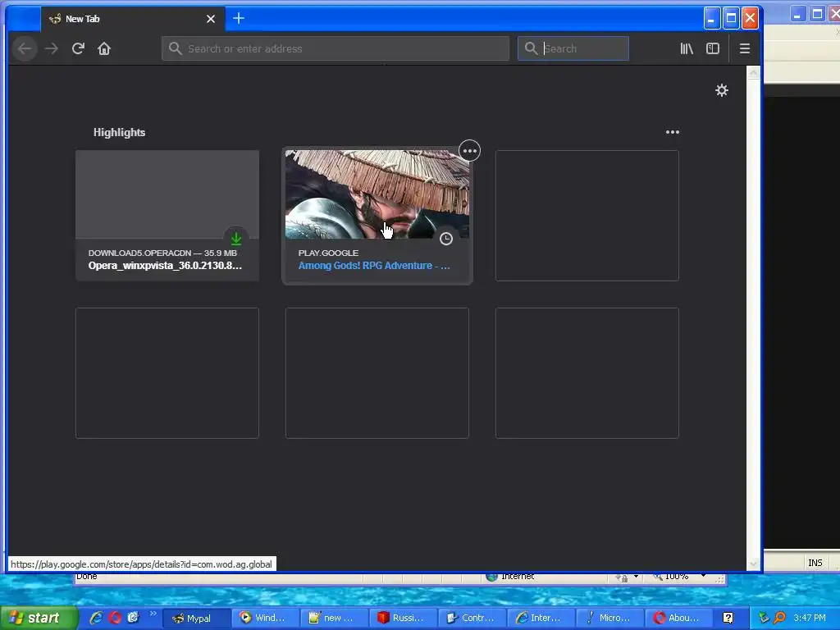Open Opera_winxpvista download highlight card

point(167,216)
